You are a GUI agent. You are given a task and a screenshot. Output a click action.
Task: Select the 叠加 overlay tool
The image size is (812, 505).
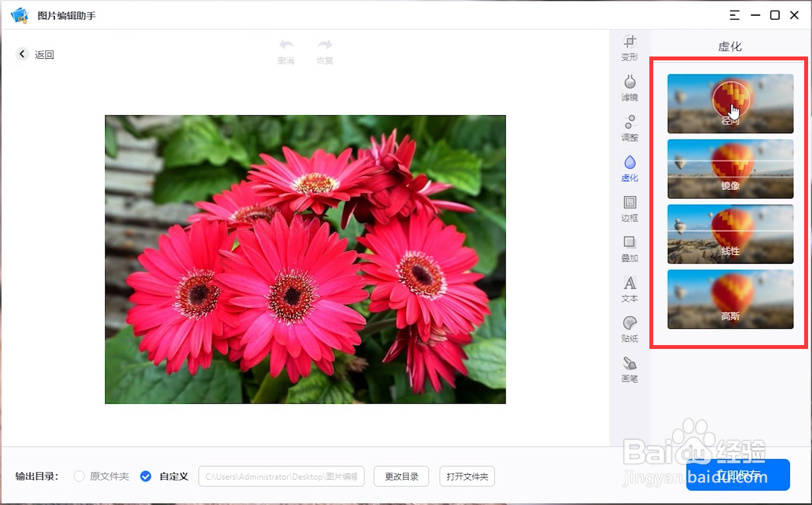click(629, 249)
